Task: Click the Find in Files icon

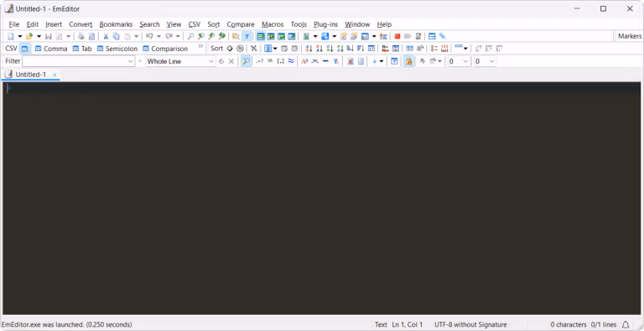Action: click(236, 36)
